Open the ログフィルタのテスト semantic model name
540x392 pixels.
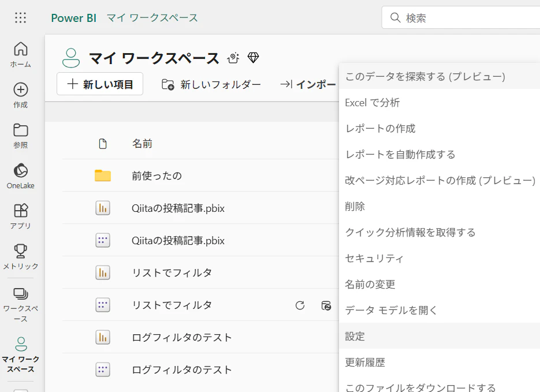pos(182,370)
